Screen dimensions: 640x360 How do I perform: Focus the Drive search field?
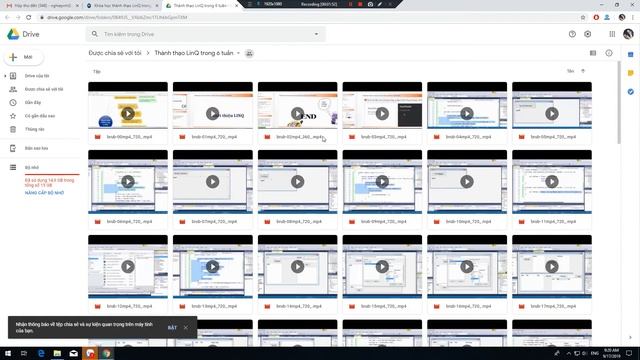click(x=206, y=34)
